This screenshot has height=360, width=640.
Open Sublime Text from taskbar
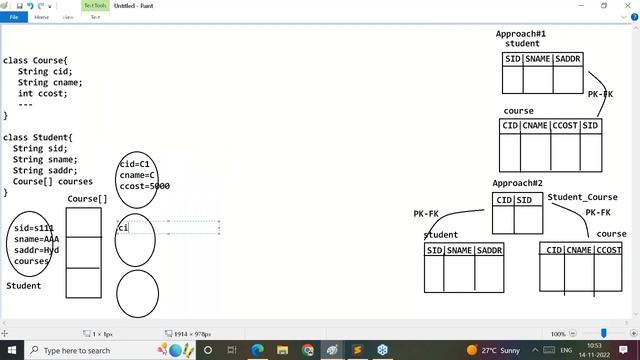(358, 350)
